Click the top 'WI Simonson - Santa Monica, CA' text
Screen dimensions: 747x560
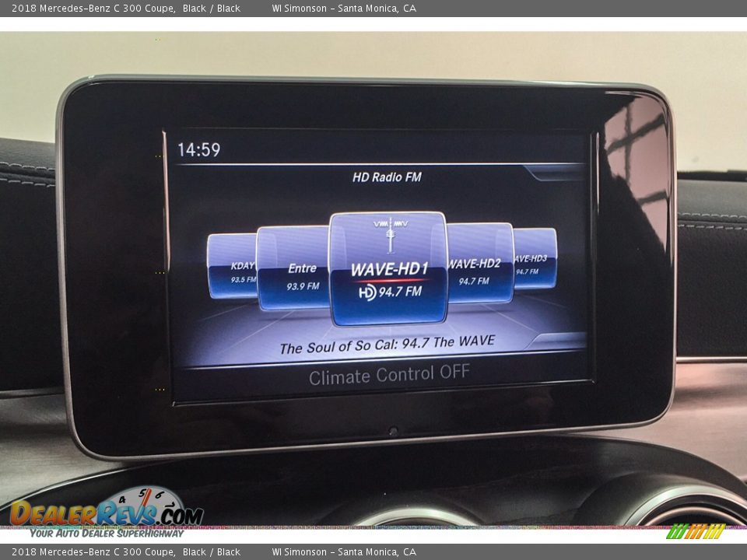(344, 8)
